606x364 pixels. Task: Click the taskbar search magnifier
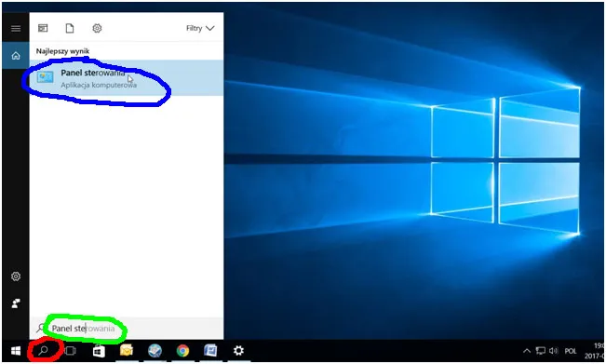43,350
